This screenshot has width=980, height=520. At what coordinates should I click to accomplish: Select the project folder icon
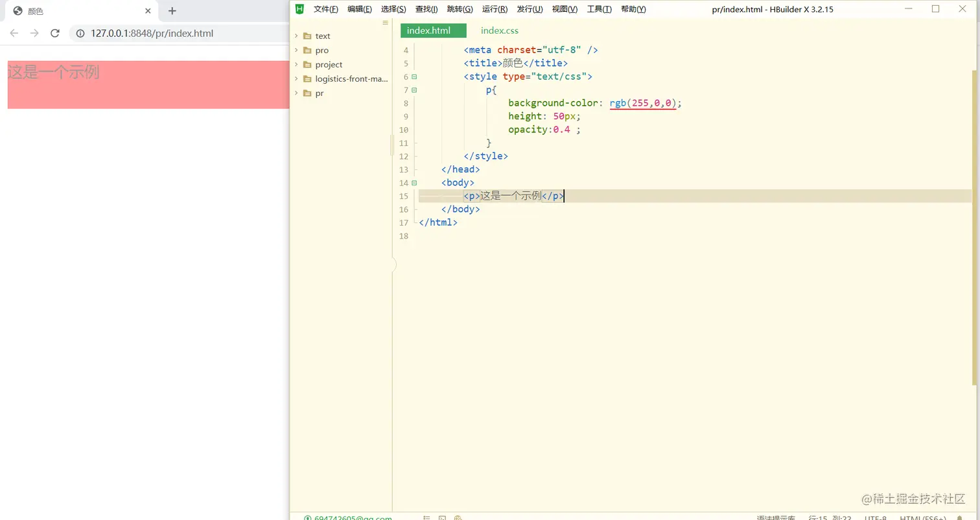pyautogui.click(x=307, y=64)
